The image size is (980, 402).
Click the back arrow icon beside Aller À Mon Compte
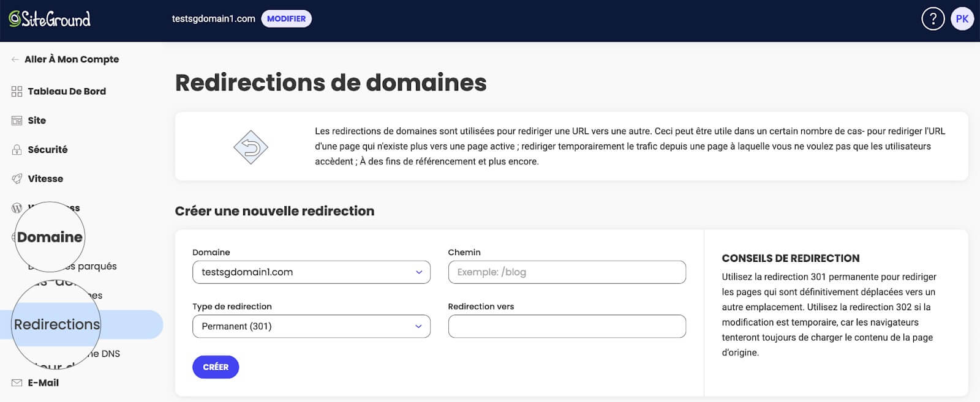15,59
